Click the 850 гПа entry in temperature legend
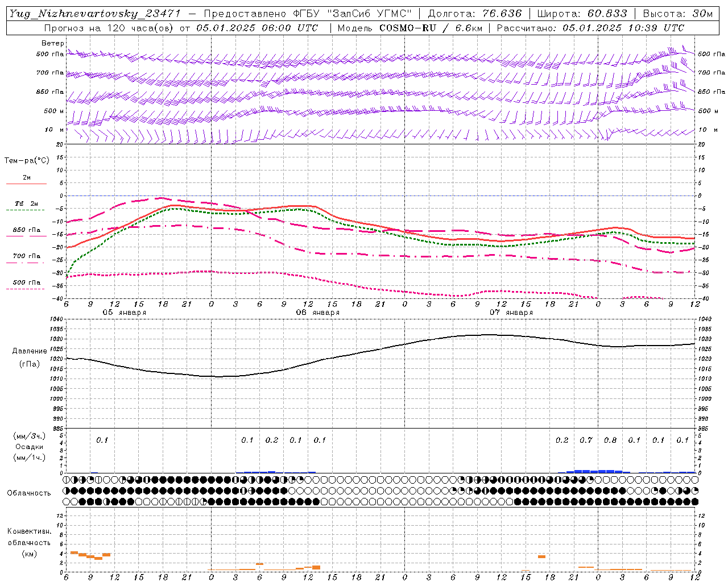This screenshot has width=728, height=582. click(27, 230)
